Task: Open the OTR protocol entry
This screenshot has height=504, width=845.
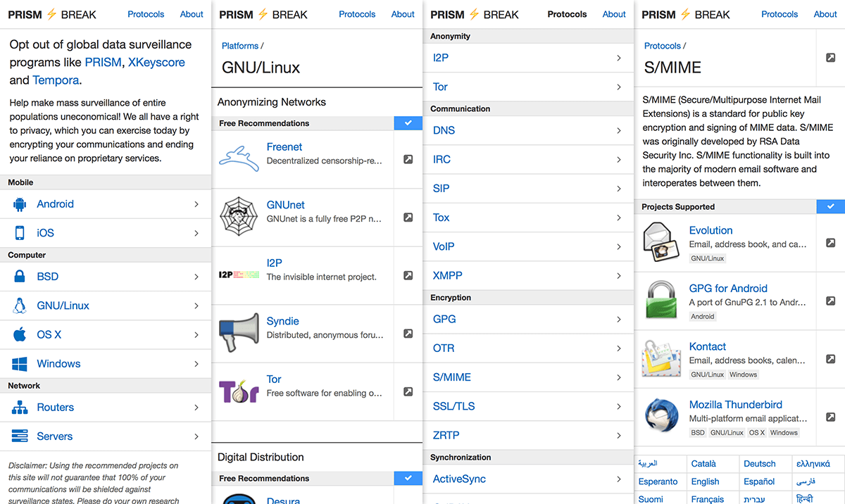Action: tap(528, 348)
